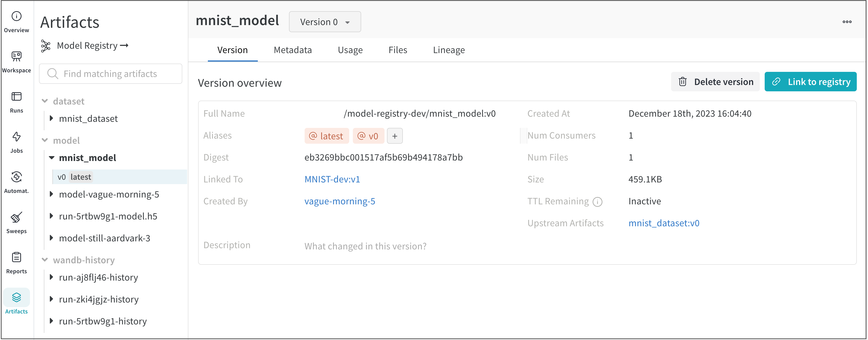Screen dimensions: 868x340
Task: Open the Automations panel
Action: [16, 182]
